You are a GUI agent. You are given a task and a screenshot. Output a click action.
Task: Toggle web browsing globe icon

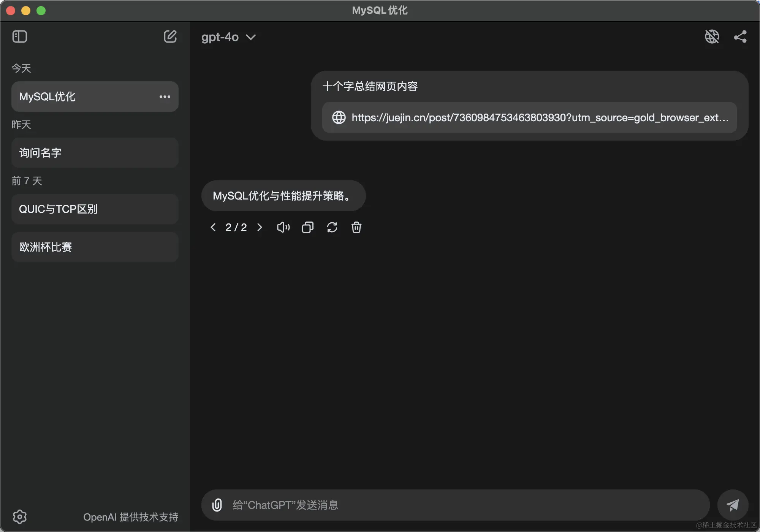click(x=712, y=36)
